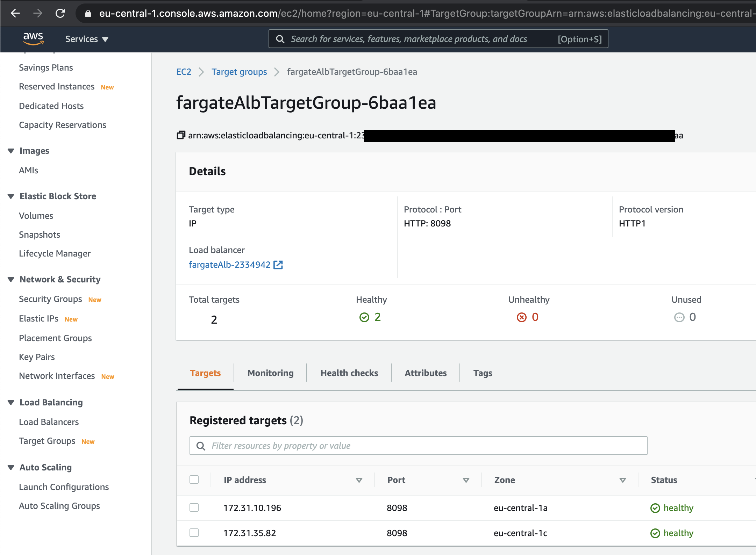This screenshot has width=756, height=555.
Task: Sort by IP address column arrow
Action: 359,480
